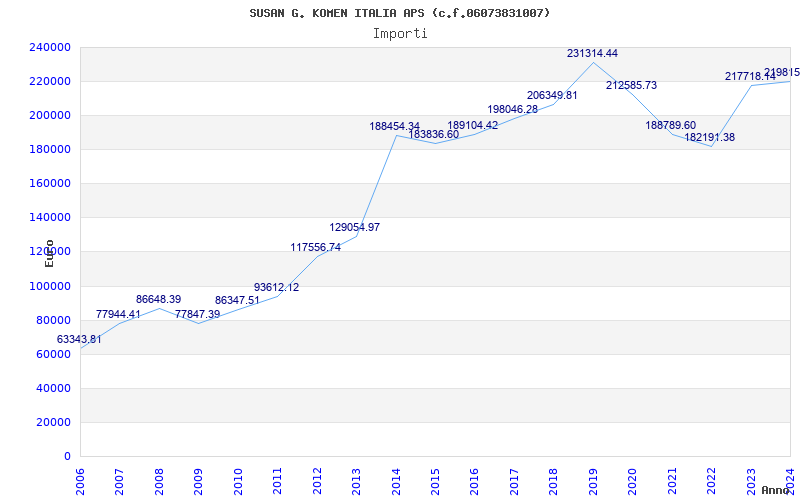Select the data label 189104.42
800x500 pixels.
[473, 126]
